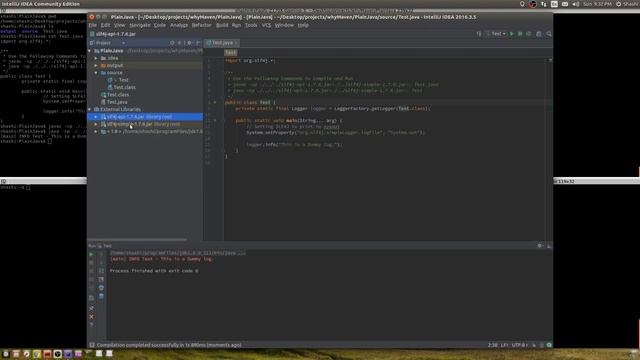Click the Make Project toolbar icon
This screenshot has height=360, width=640.
[479, 34]
